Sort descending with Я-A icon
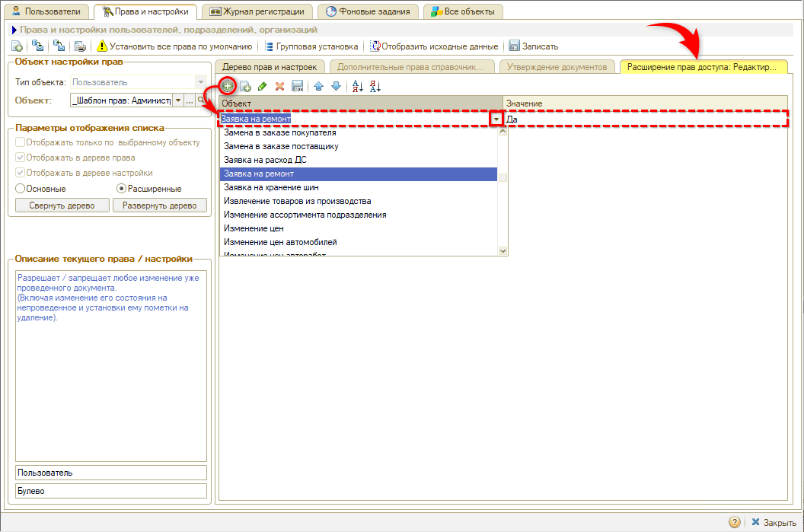 (x=375, y=86)
